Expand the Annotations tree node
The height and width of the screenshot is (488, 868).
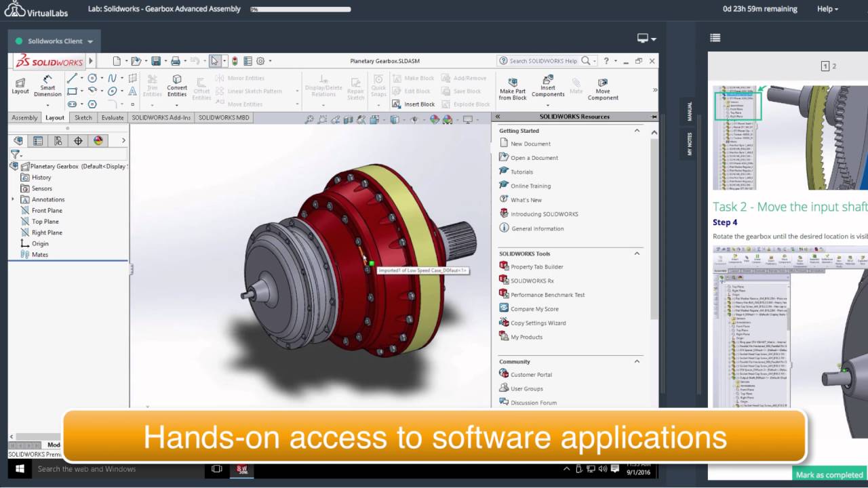(13, 199)
